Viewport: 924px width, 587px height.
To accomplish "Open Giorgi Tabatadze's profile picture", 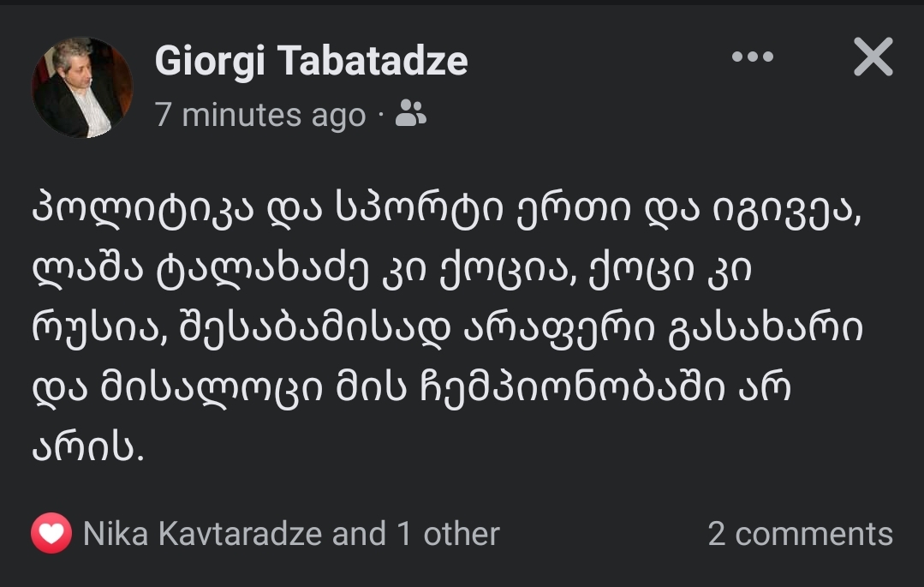I will 82,88.
